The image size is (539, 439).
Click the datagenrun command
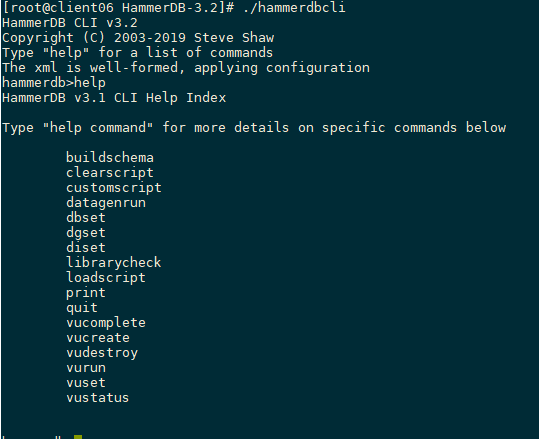(x=106, y=203)
